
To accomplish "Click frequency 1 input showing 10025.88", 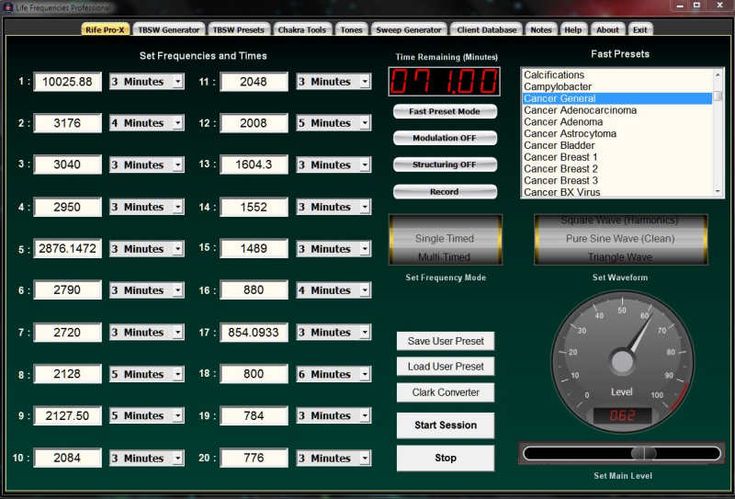I will pos(68,82).
